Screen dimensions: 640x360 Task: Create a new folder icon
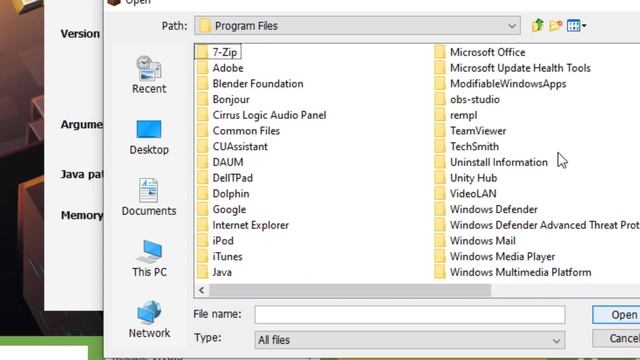(556, 26)
